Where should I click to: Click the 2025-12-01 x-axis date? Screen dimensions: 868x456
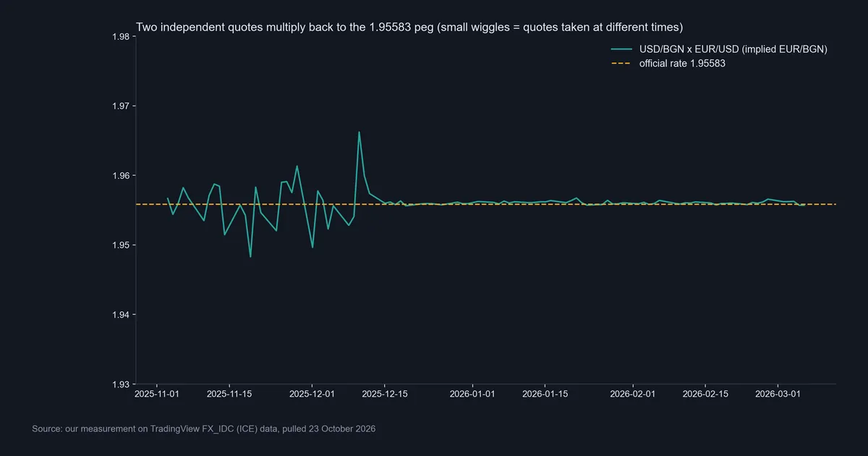pos(312,394)
